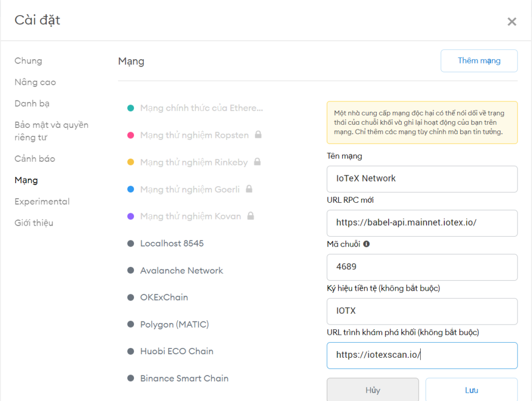Click the Hủy button
The height and width of the screenshot is (401, 532).
tap(373, 390)
